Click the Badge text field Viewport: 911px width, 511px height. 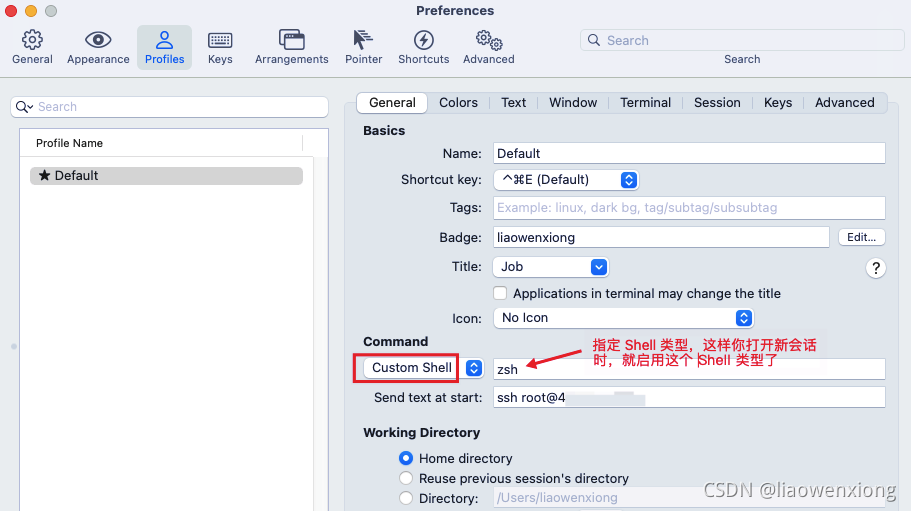pos(661,237)
